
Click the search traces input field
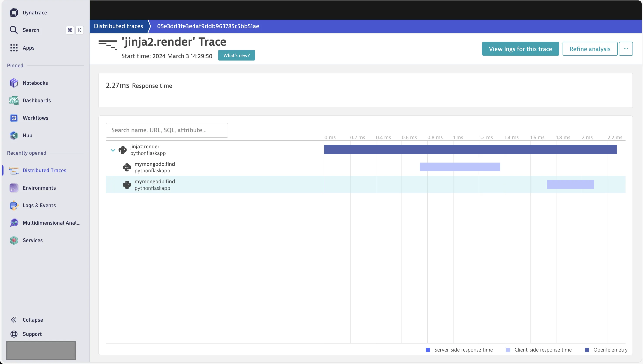[x=167, y=130]
